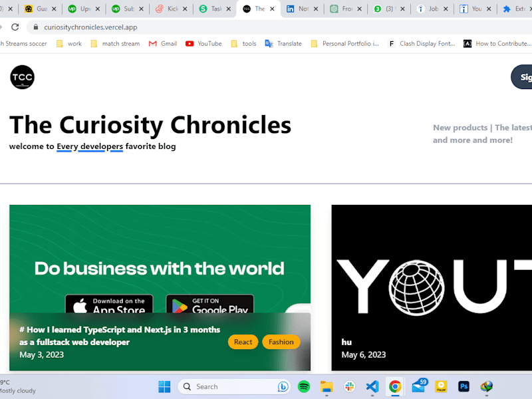The image size is (532, 399).
Task: Close the Gua browser tab
Action: [x=54, y=9]
